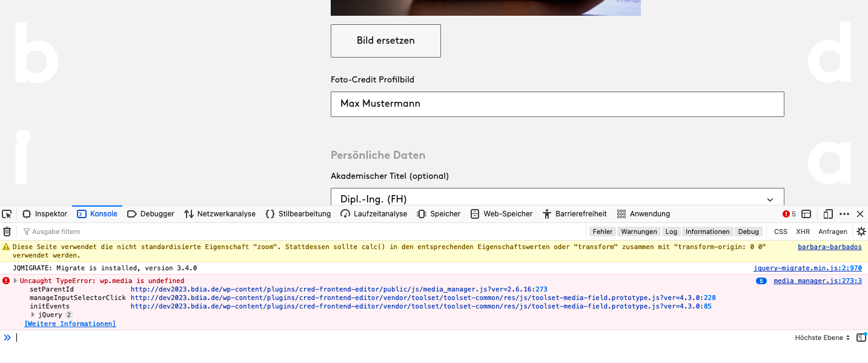The image size is (868, 363).
Task: Toggle the Fehler filter
Action: pyautogui.click(x=603, y=231)
